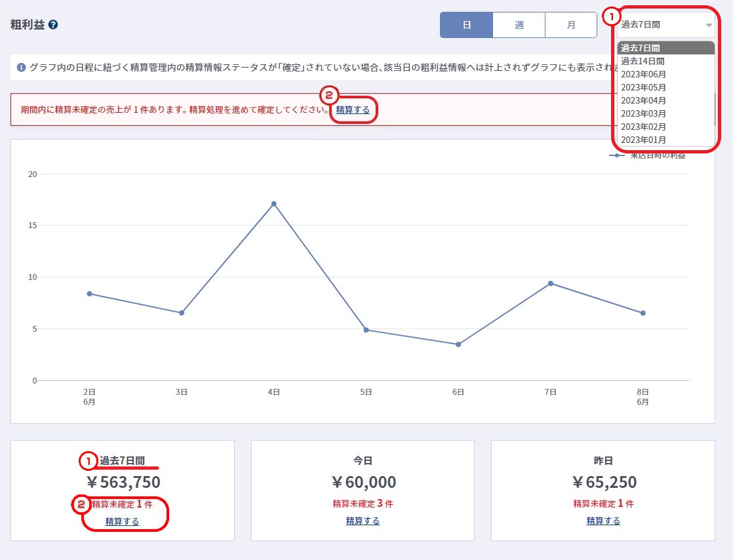Click the info icon in the notice bar
The height and width of the screenshot is (560, 733).
click(21, 68)
